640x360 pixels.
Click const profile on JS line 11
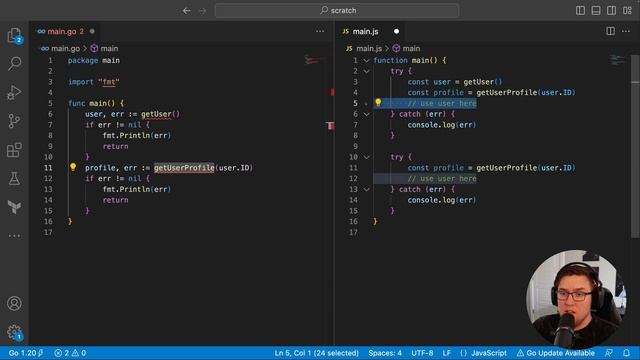point(436,168)
